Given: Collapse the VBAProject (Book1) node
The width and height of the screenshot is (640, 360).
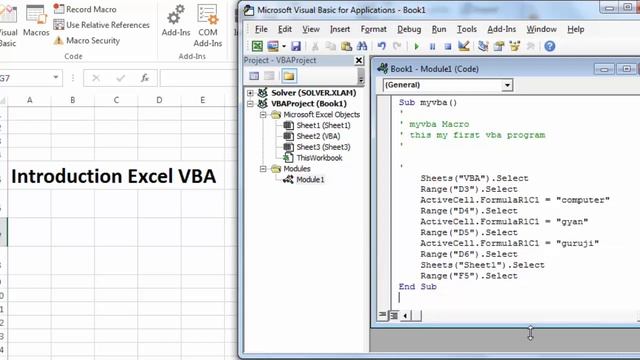Looking at the screenshot, I should pos(250,104).
